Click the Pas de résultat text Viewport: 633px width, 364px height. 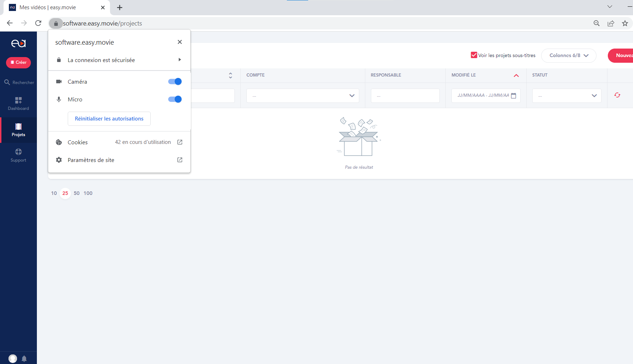point(359,167)
